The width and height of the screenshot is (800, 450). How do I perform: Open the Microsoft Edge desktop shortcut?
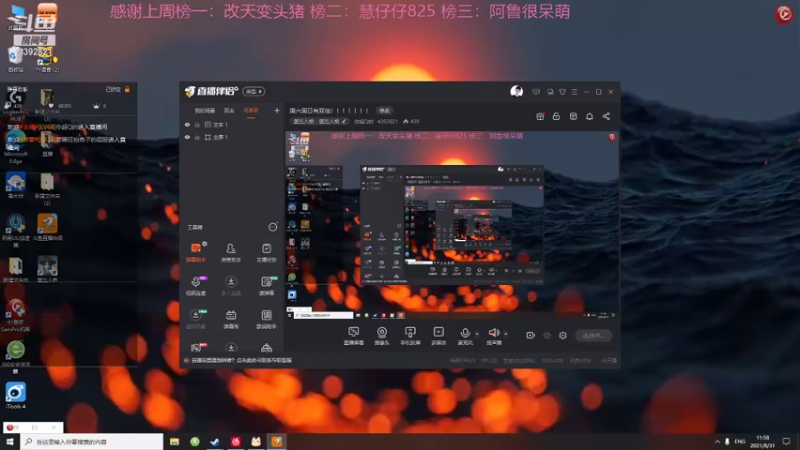pyautogui.click(x=16, y=147)
